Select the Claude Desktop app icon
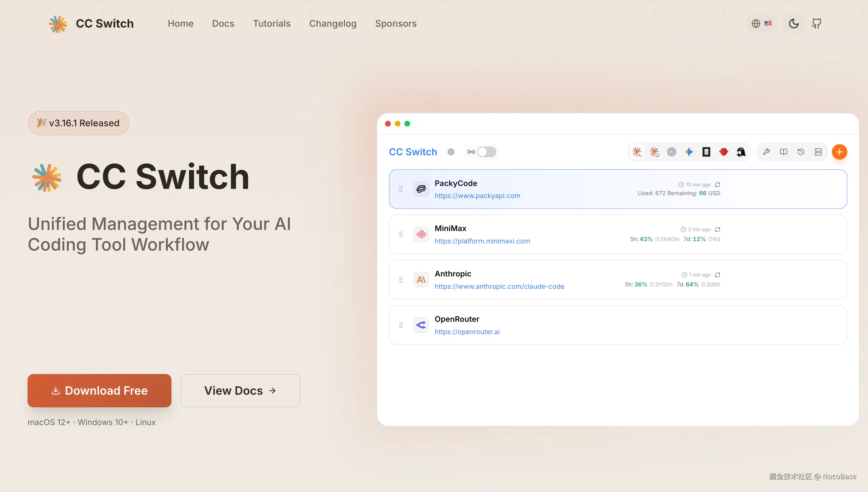Viewport: 868px width, 492px height. (654, 152)
